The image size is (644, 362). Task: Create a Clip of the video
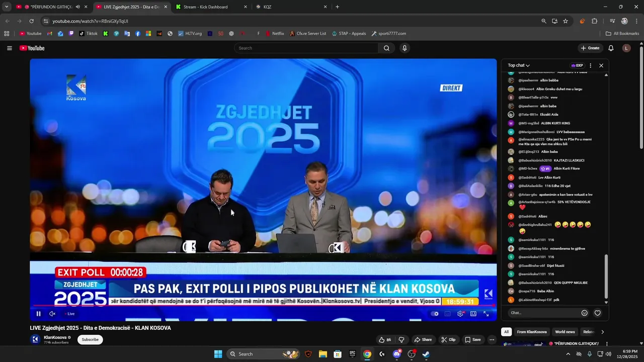(448, 340)
